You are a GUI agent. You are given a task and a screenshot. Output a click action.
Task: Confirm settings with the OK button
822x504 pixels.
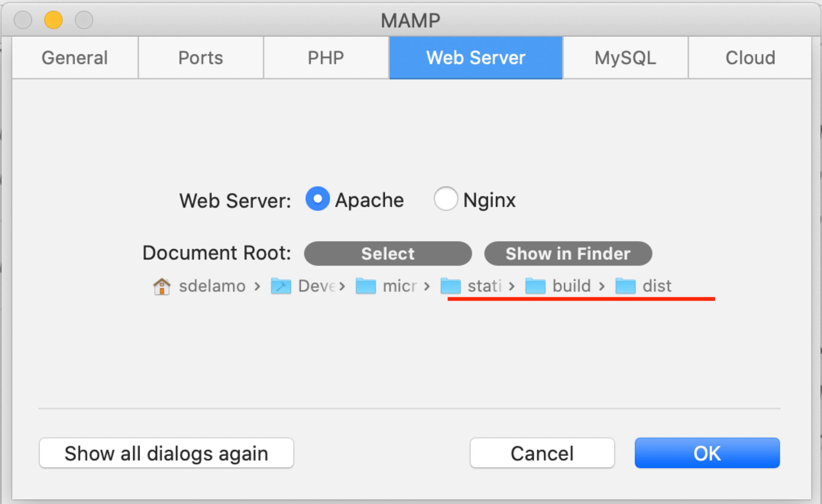pos(707,453)
